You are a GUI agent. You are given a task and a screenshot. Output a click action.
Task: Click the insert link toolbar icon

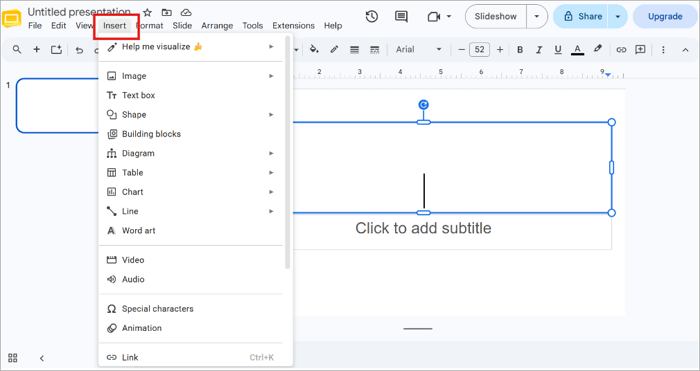point(621,50)
